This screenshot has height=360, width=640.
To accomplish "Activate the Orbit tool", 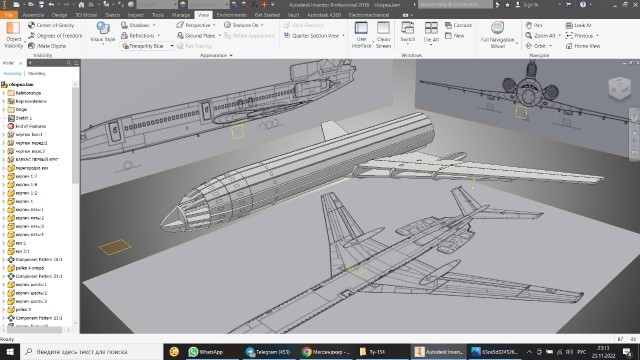I will click(529, 46).
